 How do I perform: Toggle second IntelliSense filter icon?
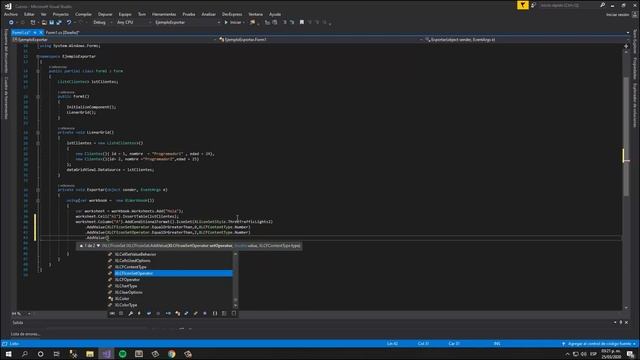121,313
